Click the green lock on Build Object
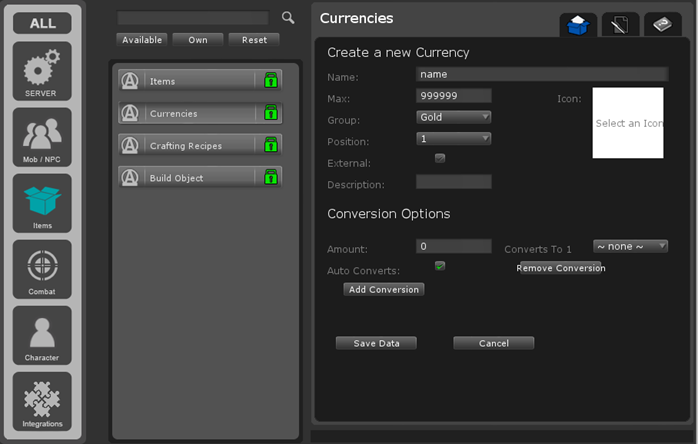The width and height of the screenshot is (698, 444). point(270,178)
